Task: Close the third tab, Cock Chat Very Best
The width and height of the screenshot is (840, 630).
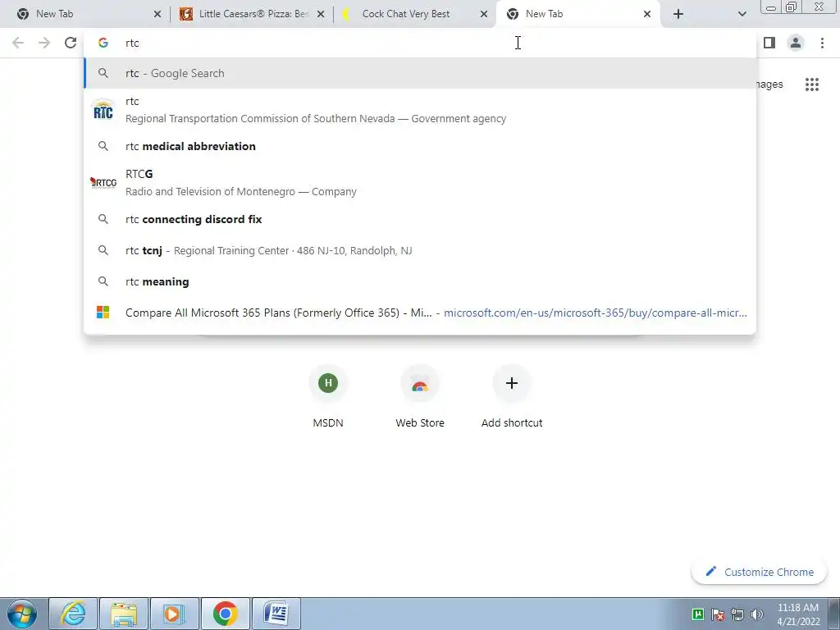Action: pyautogui.click(x=484, y=15)
